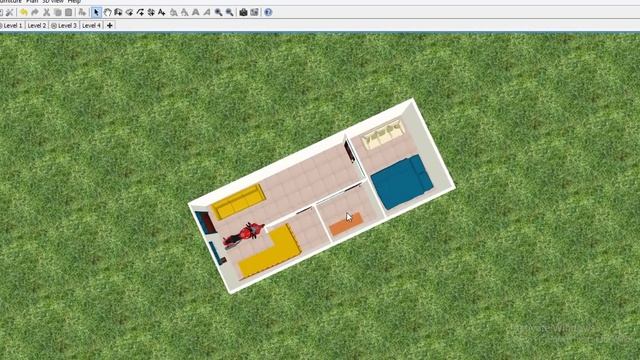Screen dimensions: 640x360
Task: Increase text size icon
Action: 173,12
